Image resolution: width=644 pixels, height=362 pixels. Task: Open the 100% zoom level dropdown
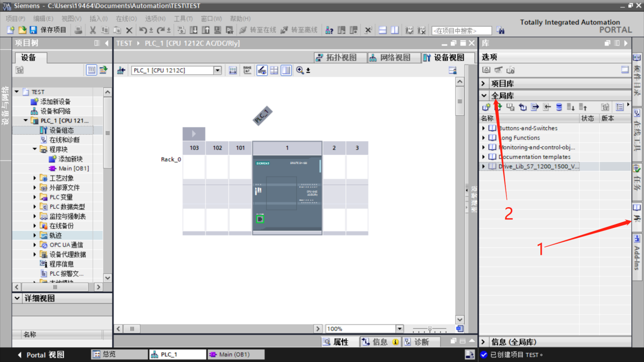click(x=400, y=329)
